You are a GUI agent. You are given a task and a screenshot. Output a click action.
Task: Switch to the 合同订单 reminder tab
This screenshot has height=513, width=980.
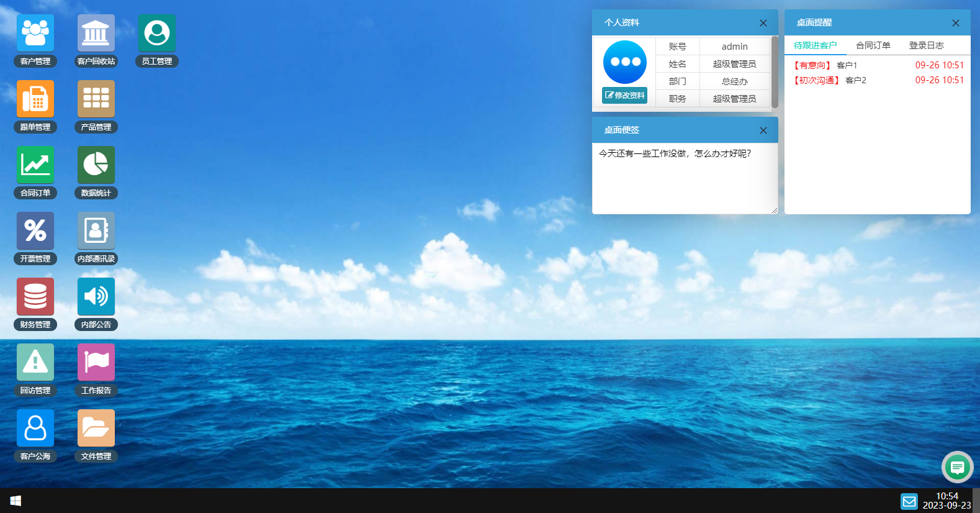(873, 45)
